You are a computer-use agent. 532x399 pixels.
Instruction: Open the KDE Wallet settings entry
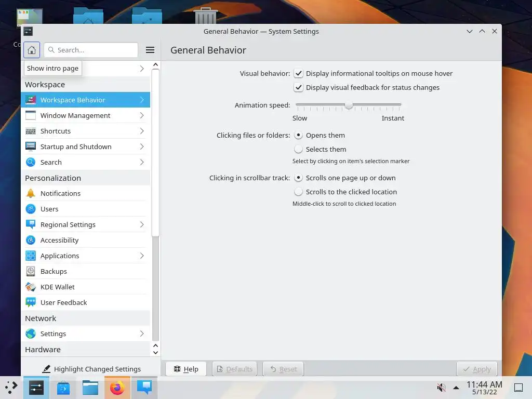click(86, 287)
